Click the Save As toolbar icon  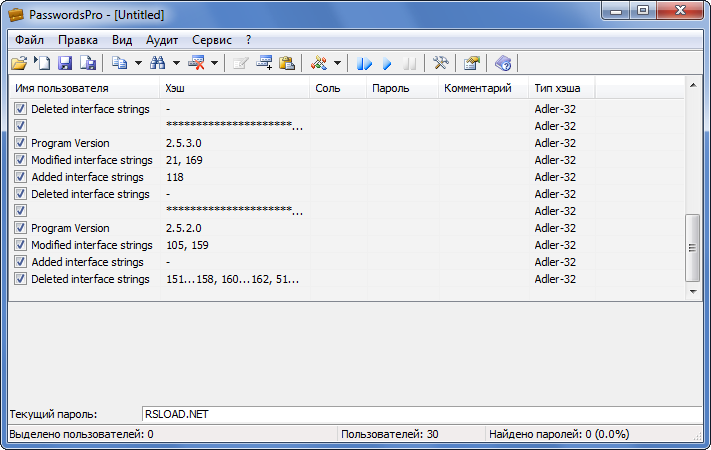point(88,63)
